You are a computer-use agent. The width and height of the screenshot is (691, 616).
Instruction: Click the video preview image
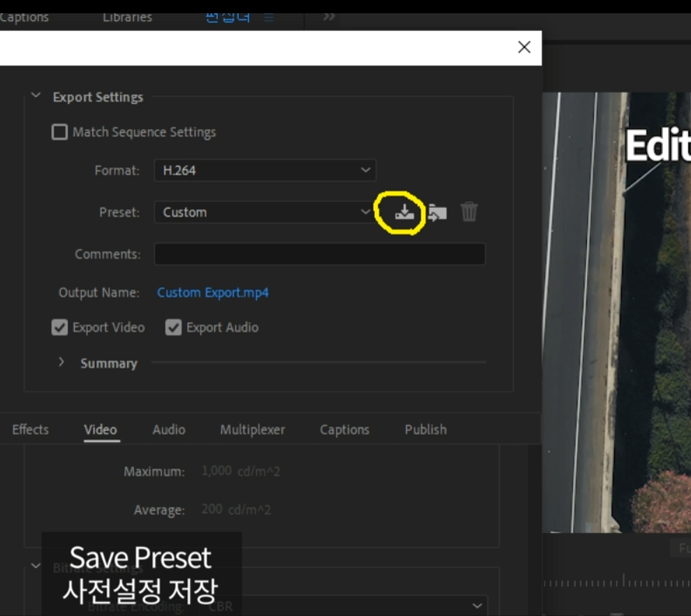tap(616, 312)
